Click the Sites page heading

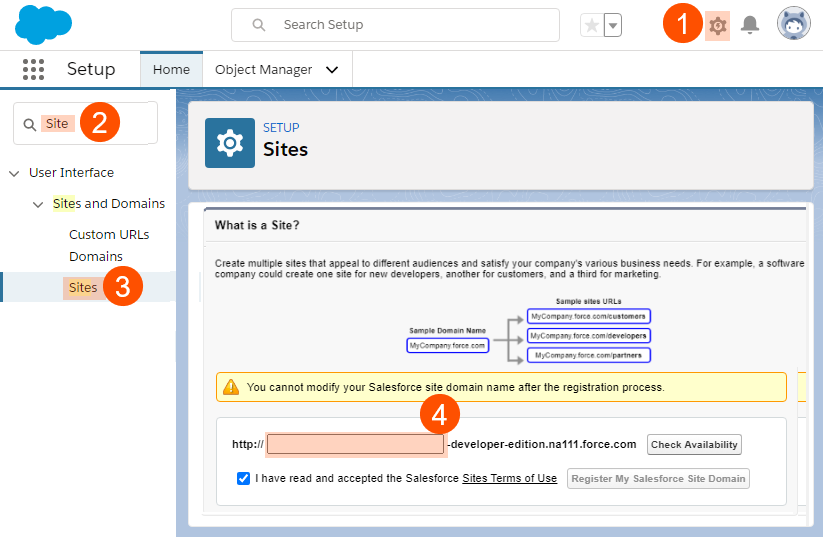(x=285, y=150)
